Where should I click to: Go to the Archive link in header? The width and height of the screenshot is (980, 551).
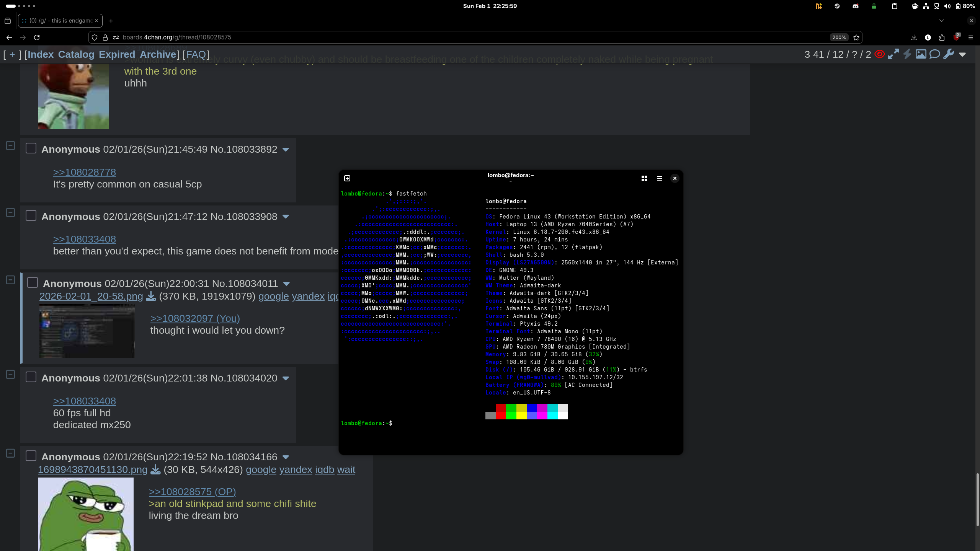coord(158,54)
